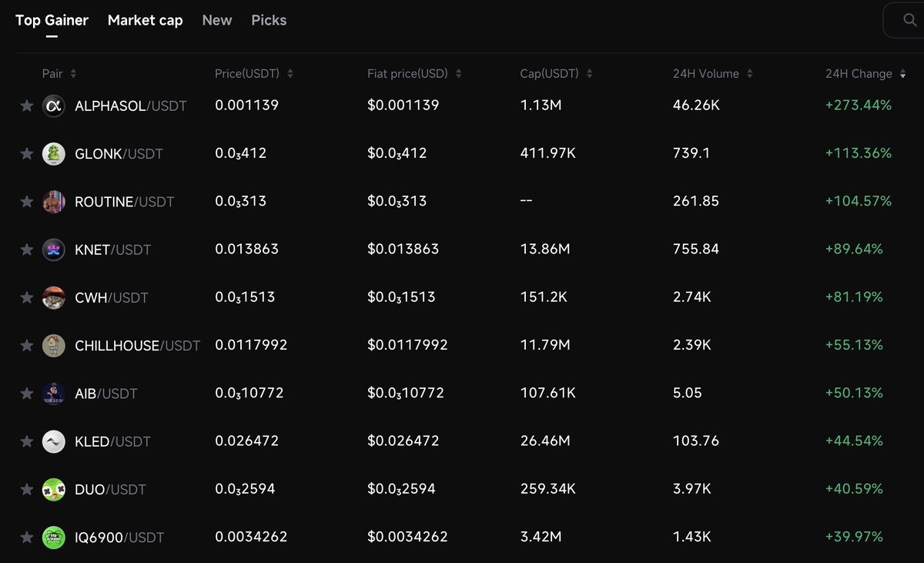This screenshot has height=563, width=924.
Task: Toggle favorite star for CWH/USDT
Action: click(27, 297)
